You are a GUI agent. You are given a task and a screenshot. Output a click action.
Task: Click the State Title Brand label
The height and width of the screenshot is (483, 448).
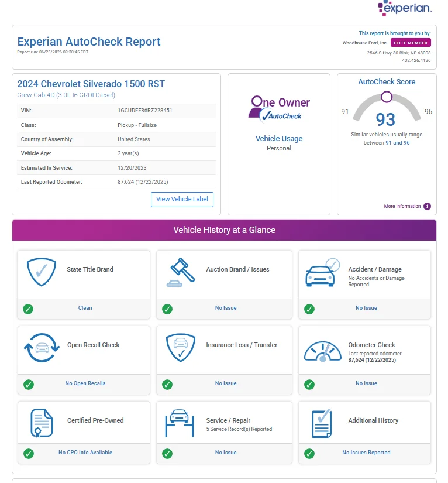pyautogui.click(x=90, y=269)
